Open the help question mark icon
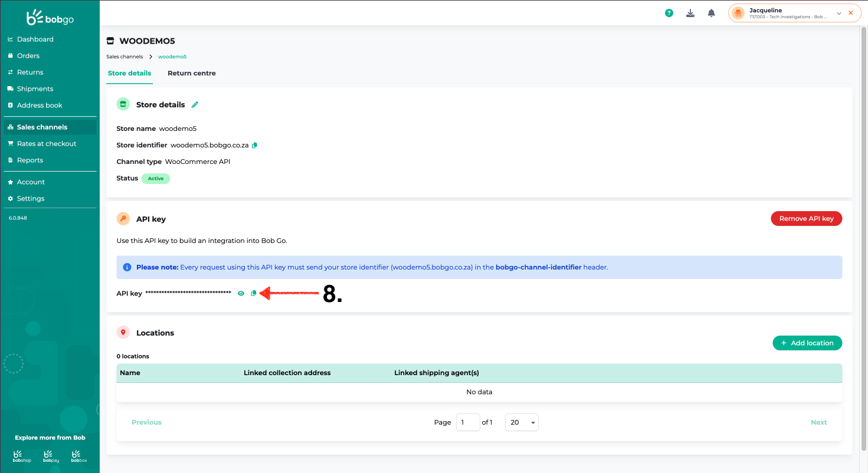Screen dimensions: 868x473 tap(669, 13)
